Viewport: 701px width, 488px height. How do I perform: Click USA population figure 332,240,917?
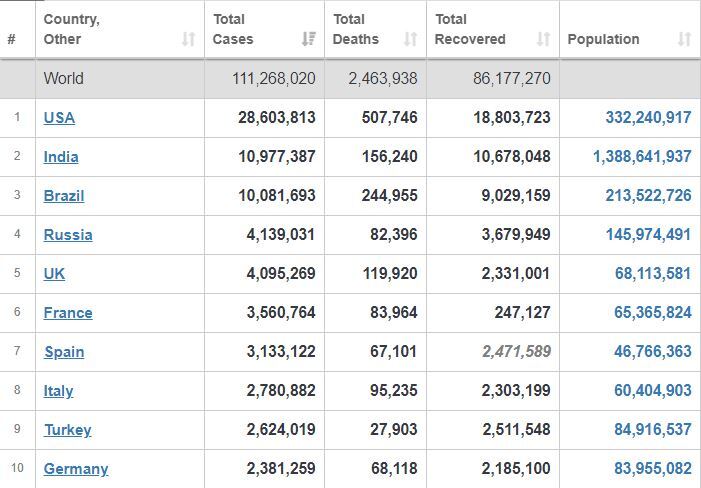click(648, 118)
